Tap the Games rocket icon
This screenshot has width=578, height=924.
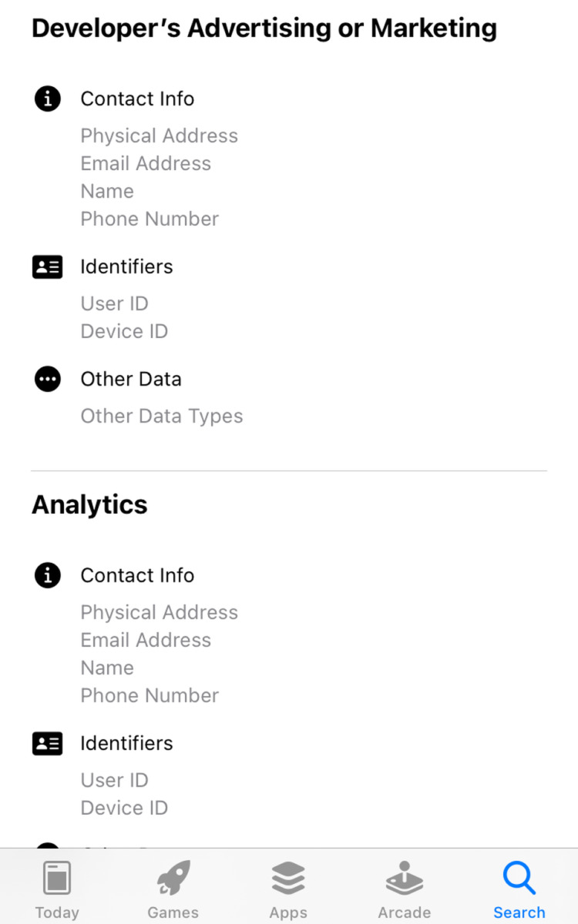173,878
